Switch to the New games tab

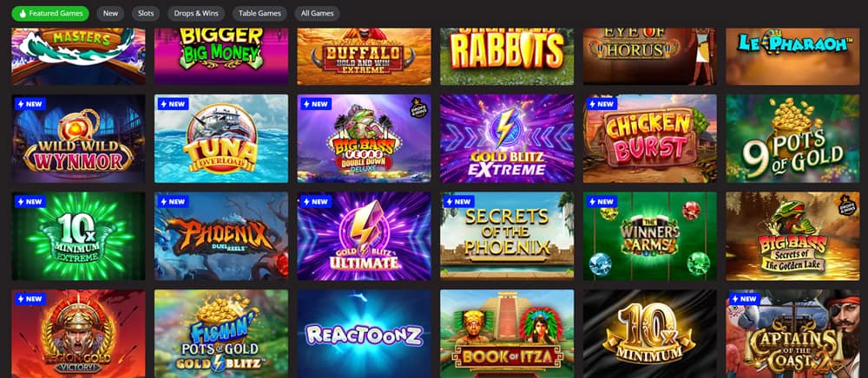pyautogui.click(x=110, y=13)
